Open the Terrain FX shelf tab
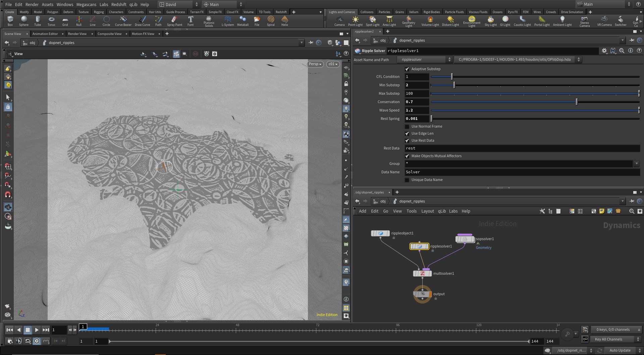The image size is (644, 355). pyautogui.click(x=197, y=12)
